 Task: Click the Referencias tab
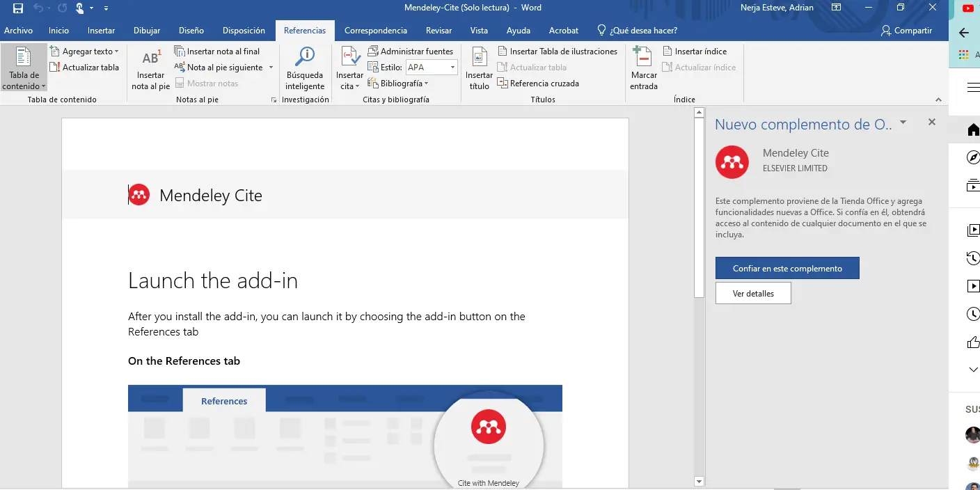tap(305, 31)
